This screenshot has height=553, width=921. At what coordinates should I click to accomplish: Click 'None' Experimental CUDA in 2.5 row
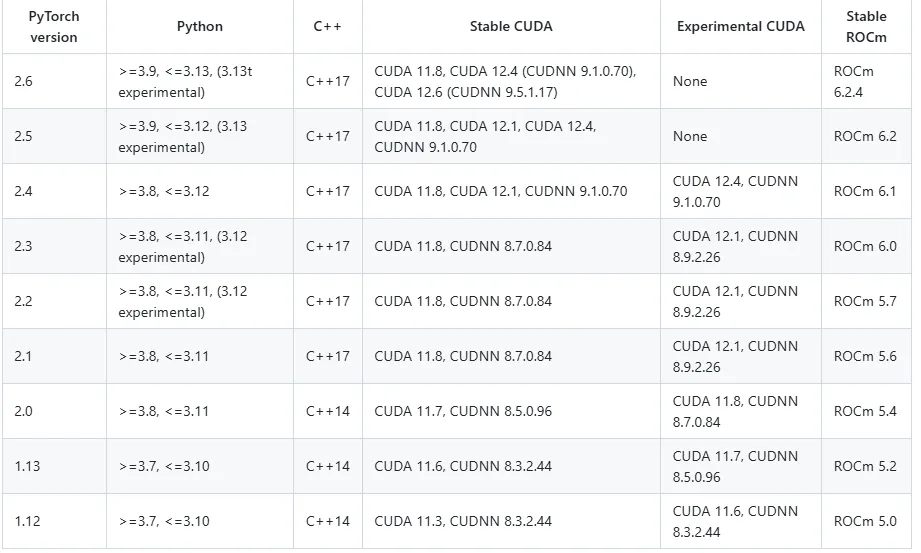tap(741, 136)
